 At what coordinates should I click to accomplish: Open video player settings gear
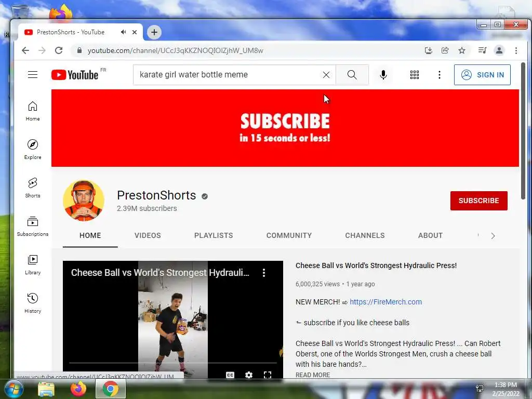pos(249,375)
